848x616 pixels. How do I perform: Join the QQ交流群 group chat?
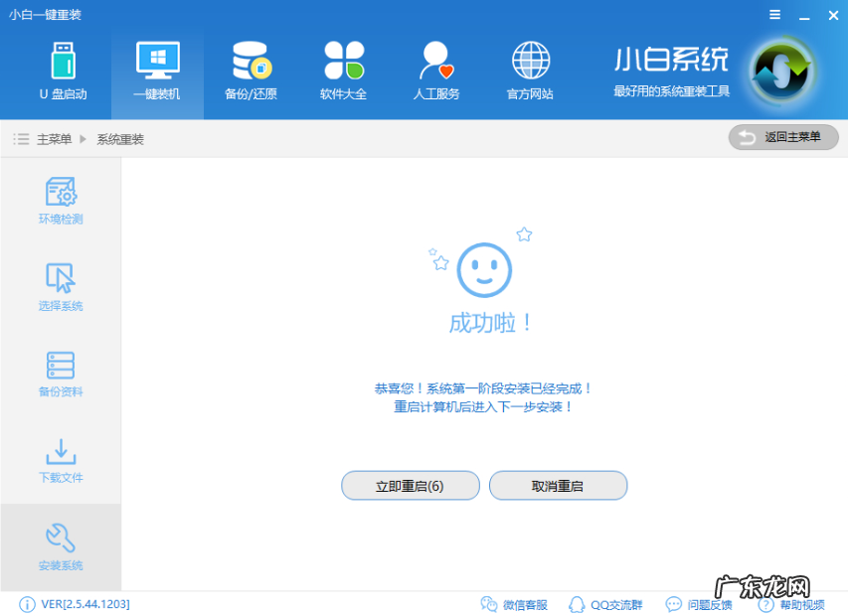605,604
